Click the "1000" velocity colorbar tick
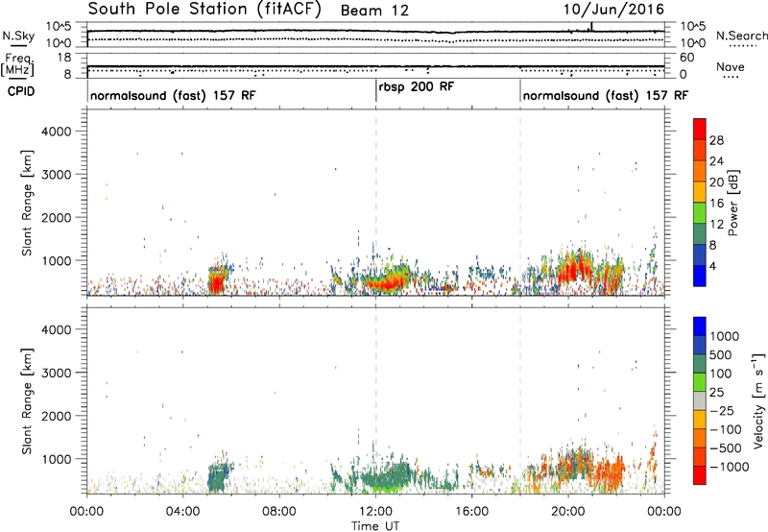 (725, 336)
